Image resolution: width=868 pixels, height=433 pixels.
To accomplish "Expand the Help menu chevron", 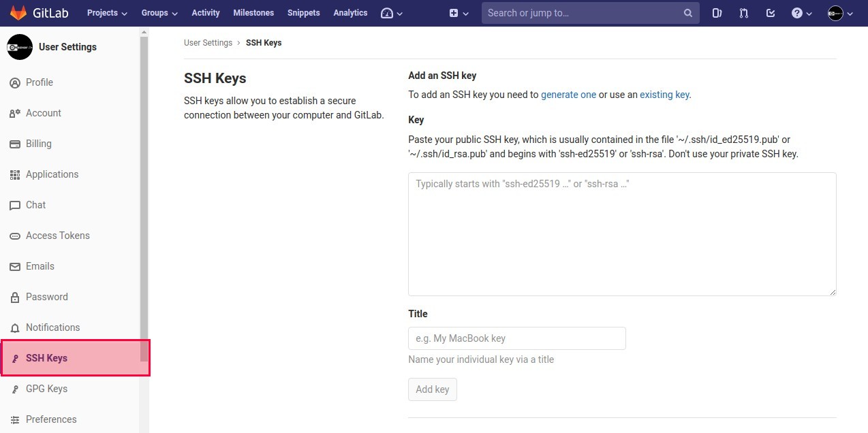I will [x=809, y=14].
